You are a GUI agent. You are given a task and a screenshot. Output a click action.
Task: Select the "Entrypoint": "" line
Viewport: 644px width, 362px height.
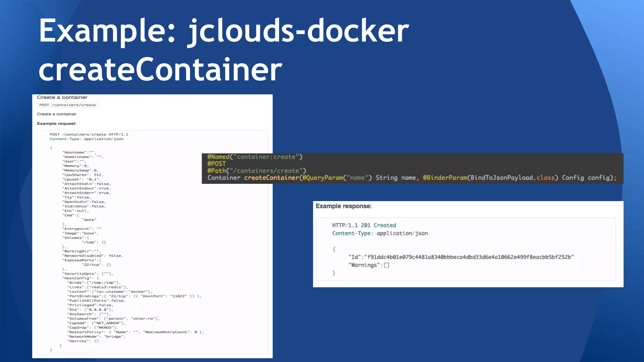click(81, 229)
